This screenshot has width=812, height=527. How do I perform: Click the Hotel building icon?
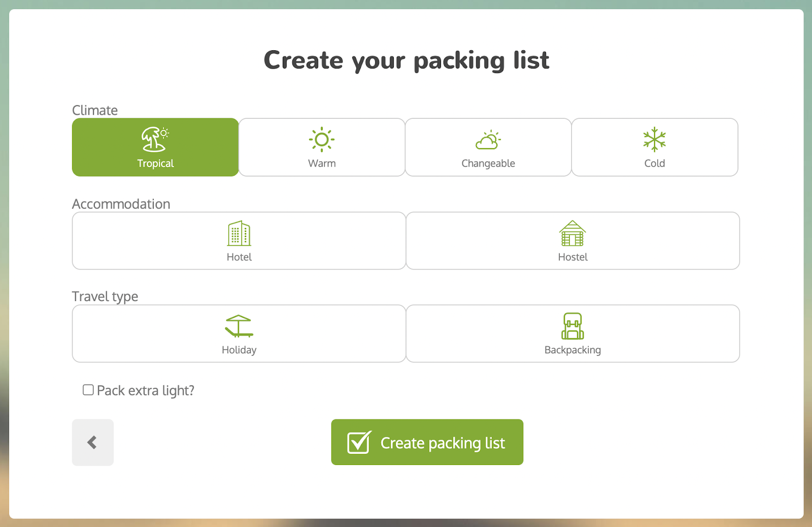tap(239, 234)
